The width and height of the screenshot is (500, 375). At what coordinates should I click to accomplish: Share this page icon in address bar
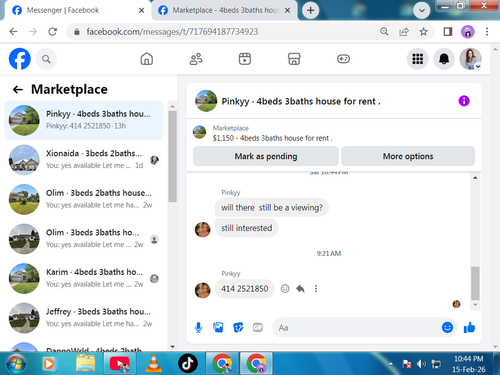coord(404,32)
